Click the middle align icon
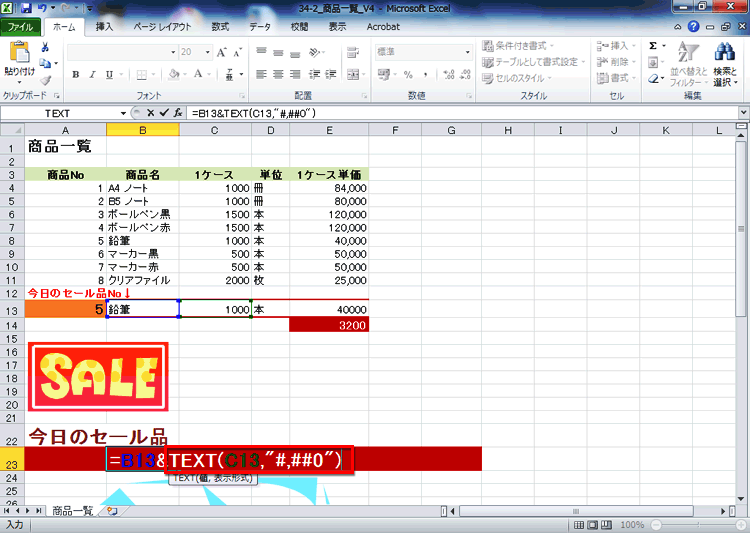750x533 pixels. [x=278, y=52]
